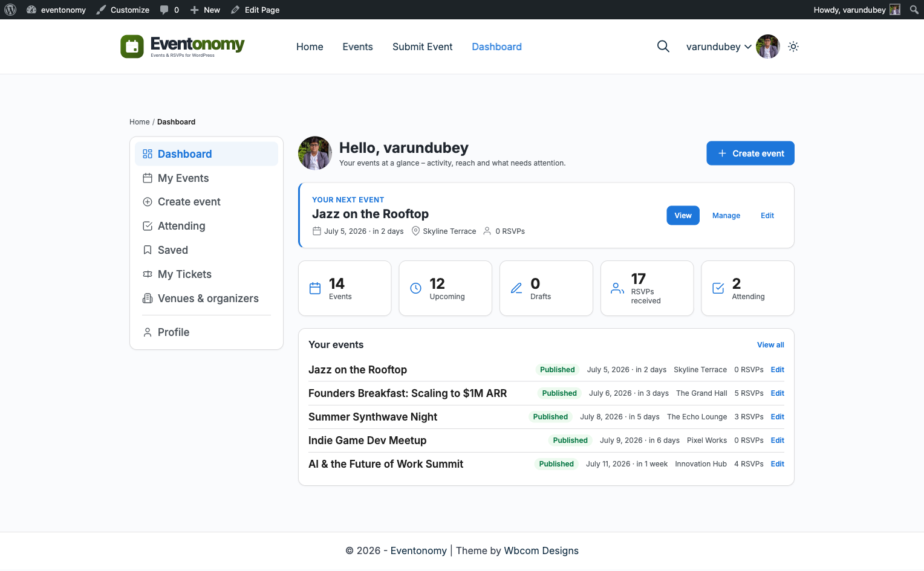Click the 14 Events stat card
This screenshot has height=571, width=924.
(345, 288)
